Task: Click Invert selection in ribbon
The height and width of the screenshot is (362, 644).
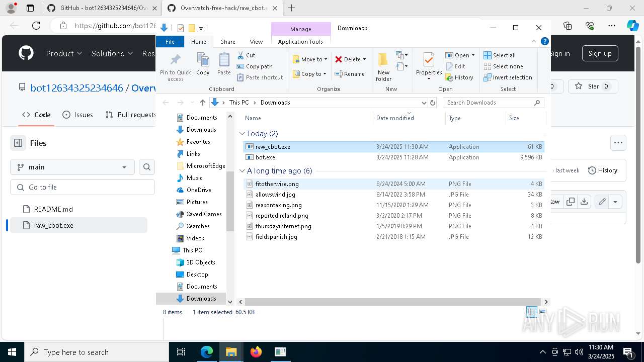Action: (508, 77)
